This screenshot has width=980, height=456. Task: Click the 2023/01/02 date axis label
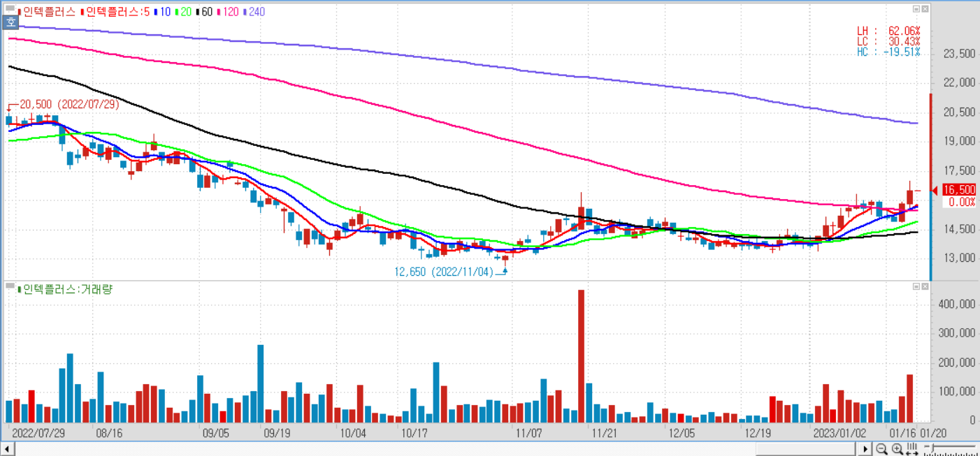tap(839, 433)
